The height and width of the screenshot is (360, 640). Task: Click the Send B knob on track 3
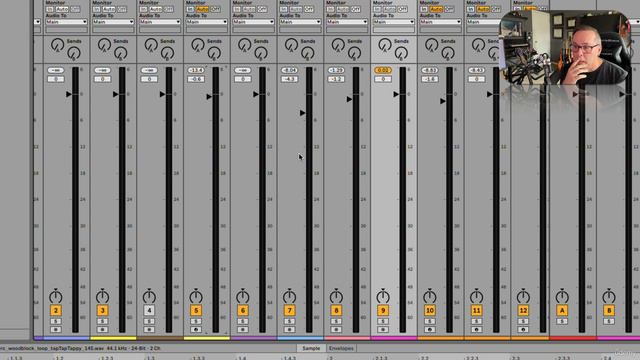120,53
